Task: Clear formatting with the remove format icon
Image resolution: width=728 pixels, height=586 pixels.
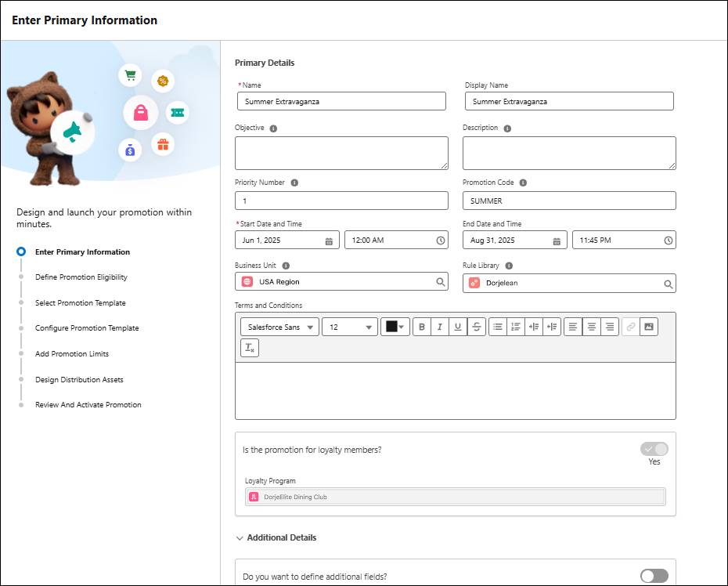Action: [x=249, y=348]
